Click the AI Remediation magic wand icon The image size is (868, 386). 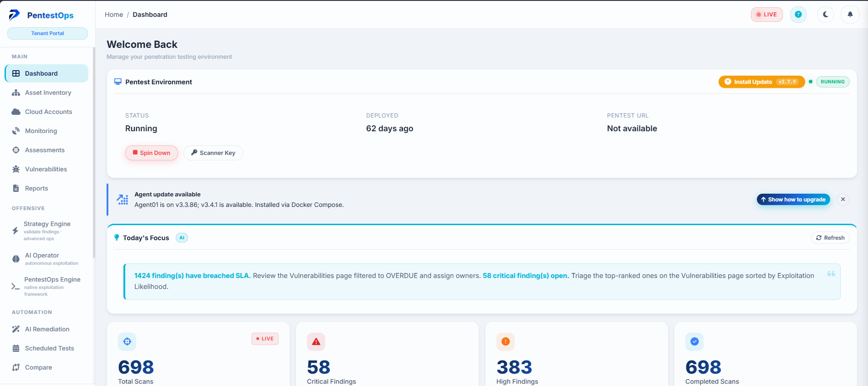16,329
